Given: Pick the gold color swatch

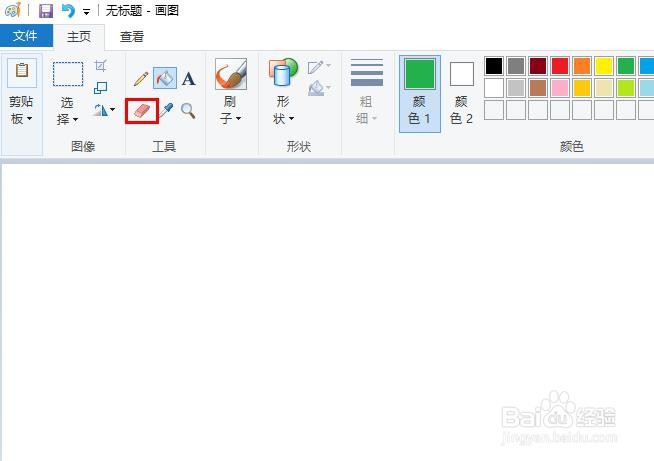Looking at the screenshot, I should point(582,88).
